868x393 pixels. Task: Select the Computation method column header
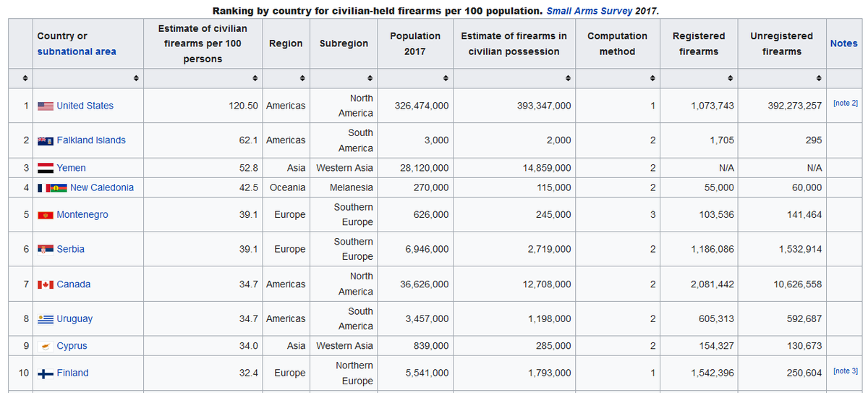tap(617, 43)
